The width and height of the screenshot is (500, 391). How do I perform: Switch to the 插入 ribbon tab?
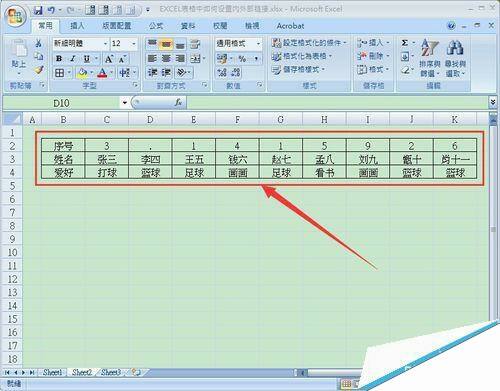tap(77, 26)
